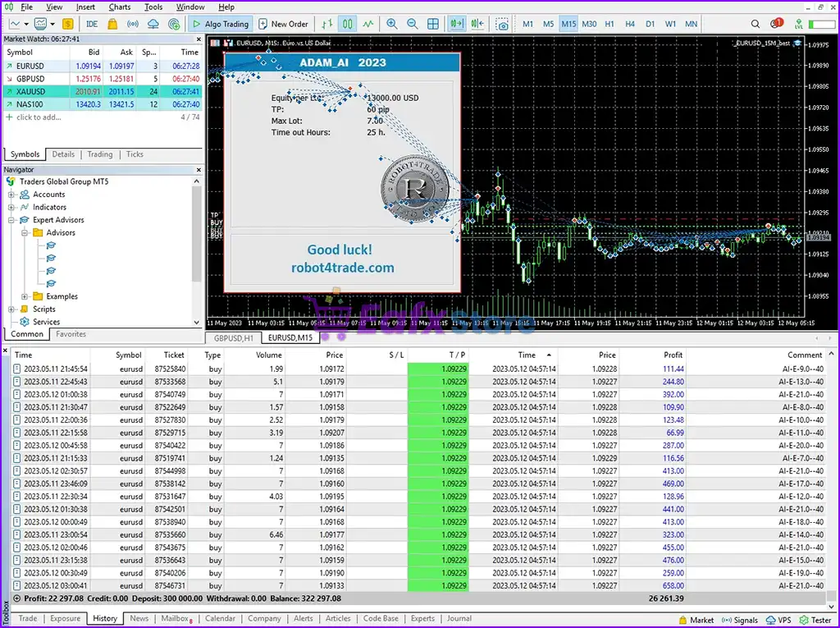This screenshot has height=628, width=840.
Task: Toggle Algo Trading on or off
Action: pyautogui.click(x=220, y=24)
